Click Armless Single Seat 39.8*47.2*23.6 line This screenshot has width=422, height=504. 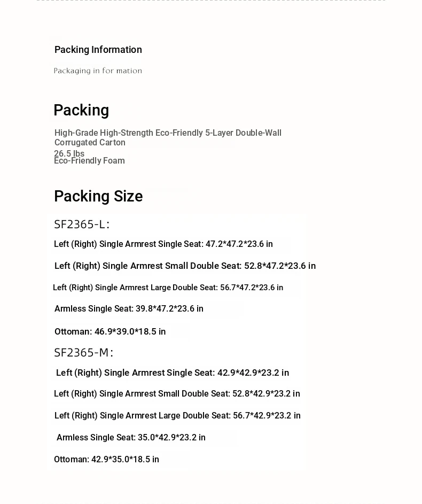(129, 308)
